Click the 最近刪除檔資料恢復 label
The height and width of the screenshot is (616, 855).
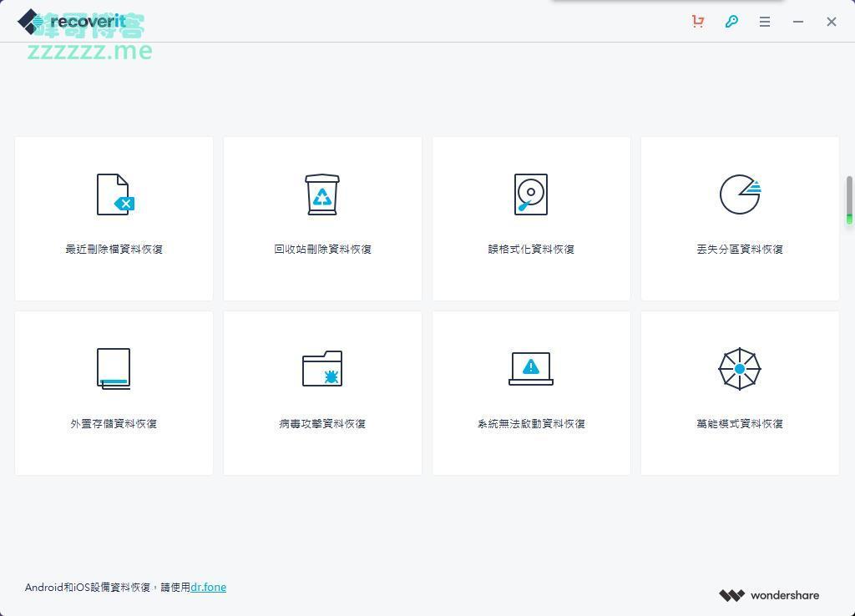pos(114,249)
